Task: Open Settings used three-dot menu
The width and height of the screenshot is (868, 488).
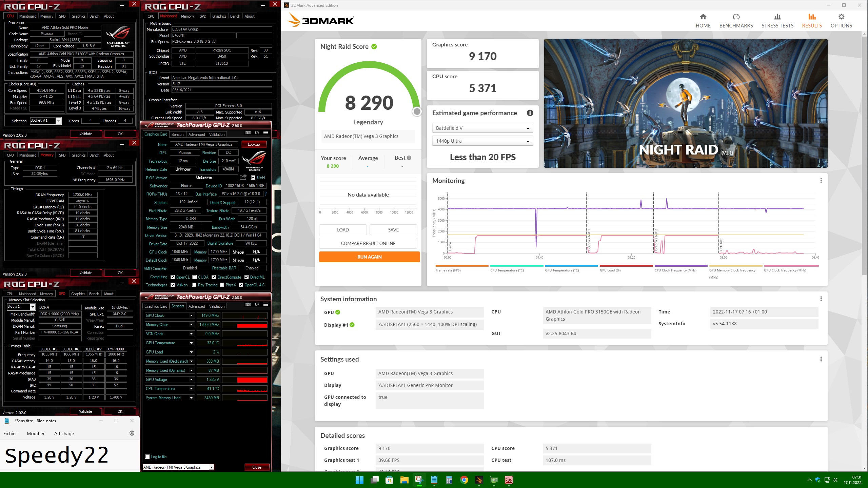Action: coord(821,359)
